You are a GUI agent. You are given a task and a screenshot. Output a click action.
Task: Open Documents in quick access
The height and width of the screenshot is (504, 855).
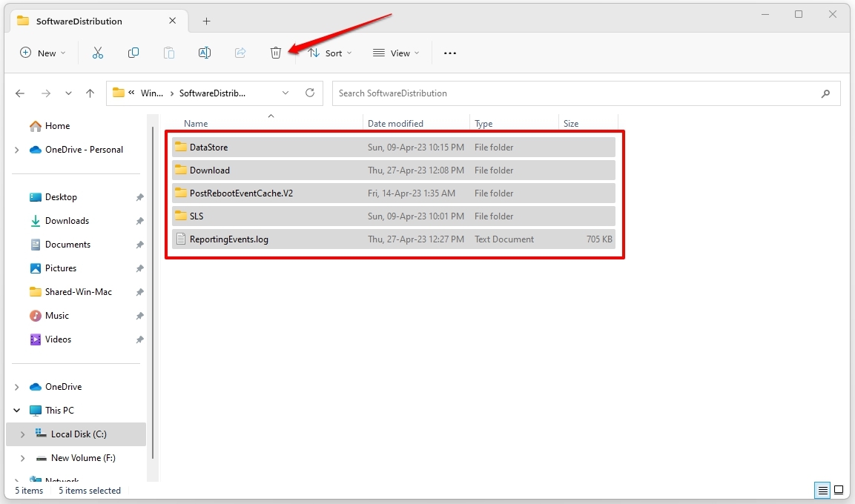(x=67, y=245)
